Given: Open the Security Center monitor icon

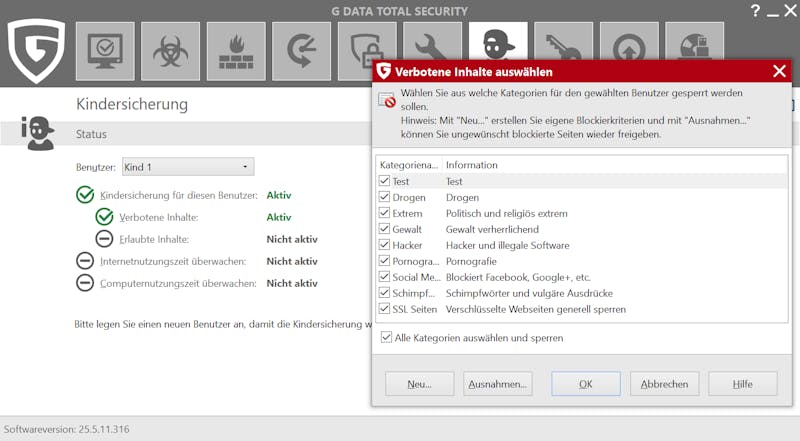Looking at the screenshot, I should pyautogui.click(x=105, y=51).
